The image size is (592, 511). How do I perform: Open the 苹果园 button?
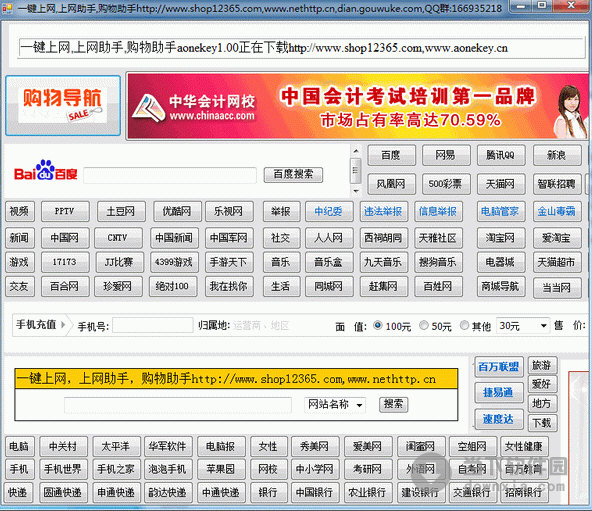tap(222, 469)
